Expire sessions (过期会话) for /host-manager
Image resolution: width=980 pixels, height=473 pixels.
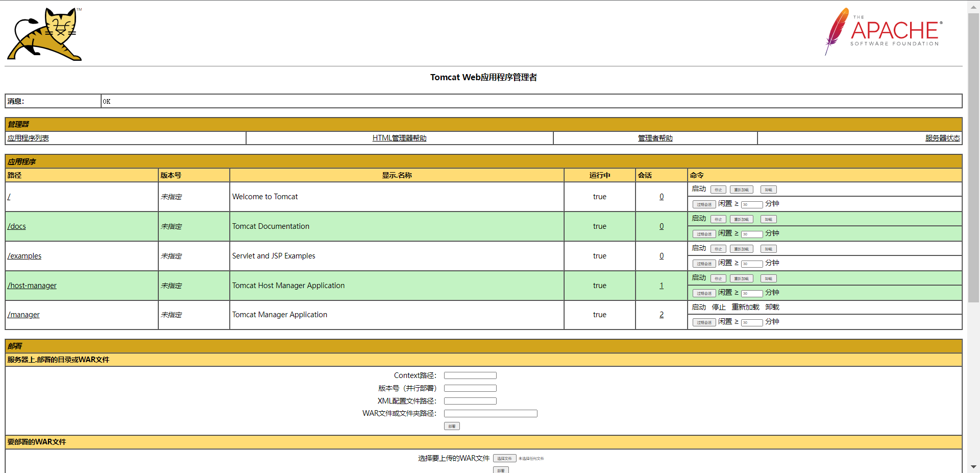tap(704, 293)
